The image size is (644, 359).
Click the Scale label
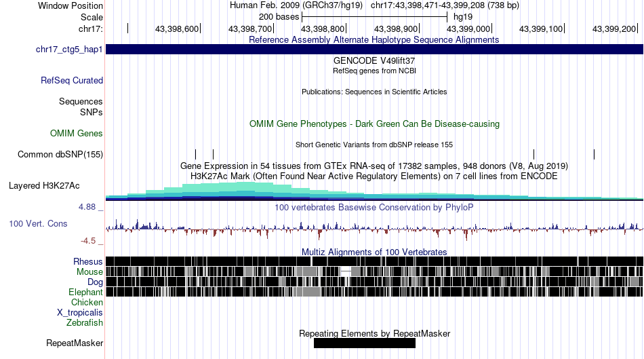92,17
